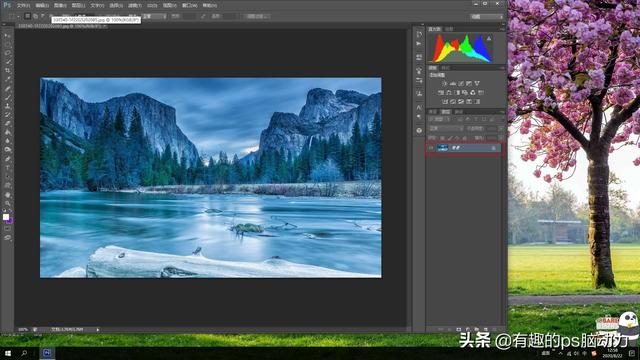Choose Subtract from Selection mode
The width and height of the screenshot is (640, 360).
(43, 16)
